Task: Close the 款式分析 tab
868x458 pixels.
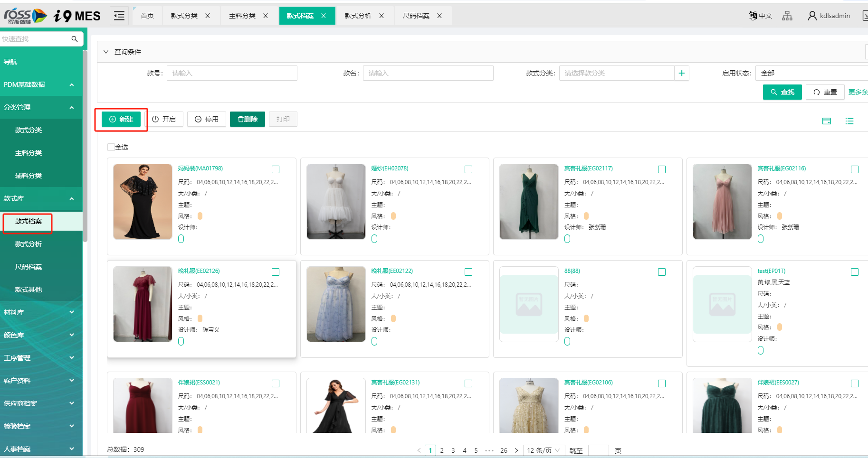Action: (382, 16)
